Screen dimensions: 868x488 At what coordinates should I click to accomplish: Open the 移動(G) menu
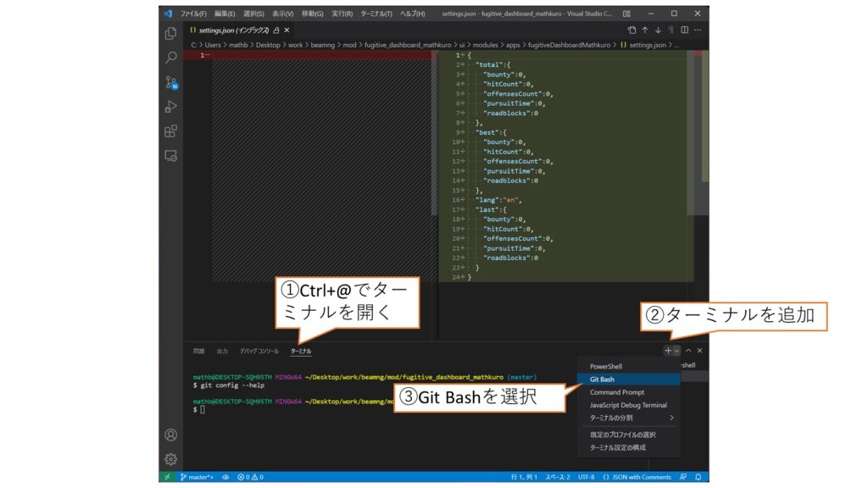click(312, 14)
